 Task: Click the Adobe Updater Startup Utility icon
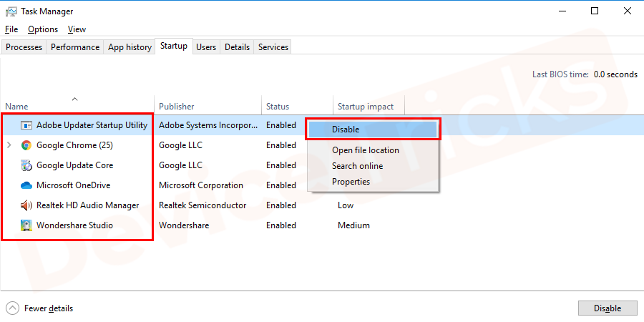click(x=26, y=125)
